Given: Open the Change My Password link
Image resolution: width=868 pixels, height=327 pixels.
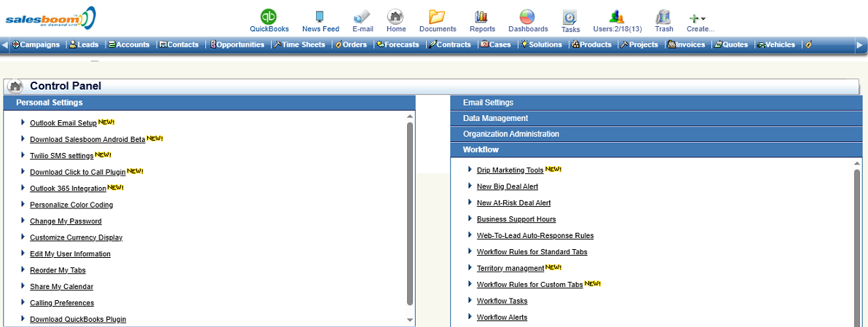Looking at the screenshot, I should (x=66, y=221).
